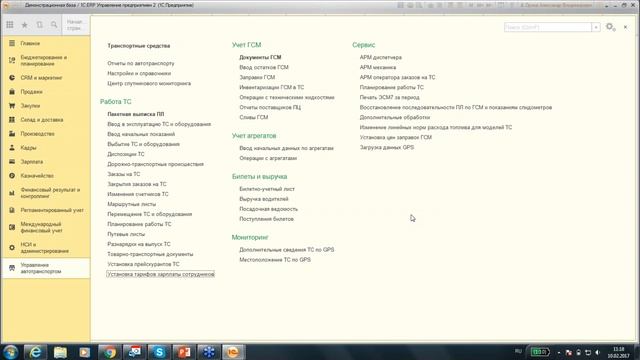Click Регламентированный учет section icon

(12, 210)
